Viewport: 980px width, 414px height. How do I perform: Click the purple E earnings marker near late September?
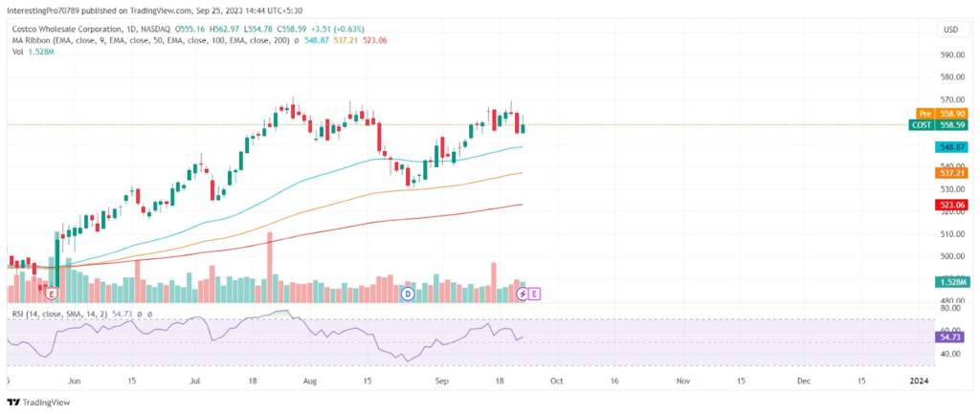(x=535, y=293)
